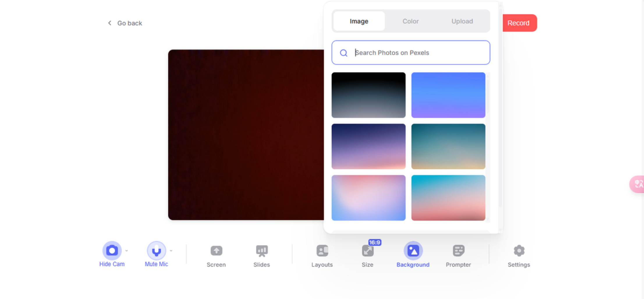Viewport: 644px width, 299px height.
Task: Open the Upload tab chevron area
Action: [x=462, y=21]
